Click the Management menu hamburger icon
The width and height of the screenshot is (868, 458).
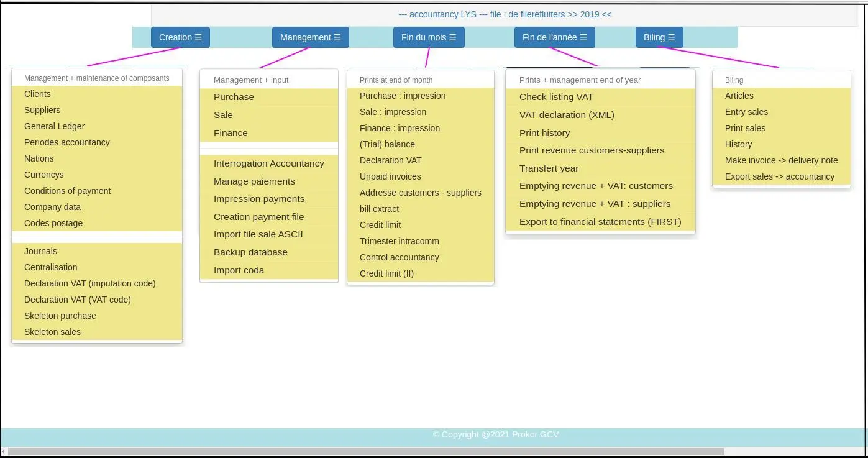(338, 37)
